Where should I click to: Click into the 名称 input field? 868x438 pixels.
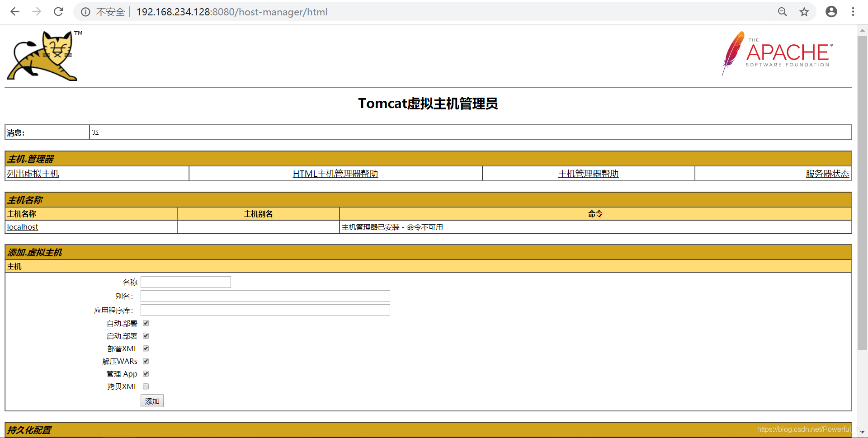pos(186,282)
